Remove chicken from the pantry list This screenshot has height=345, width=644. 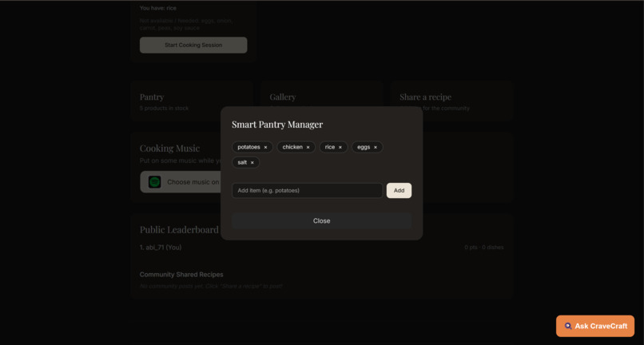pyautogui.click(x=308, y=147)
